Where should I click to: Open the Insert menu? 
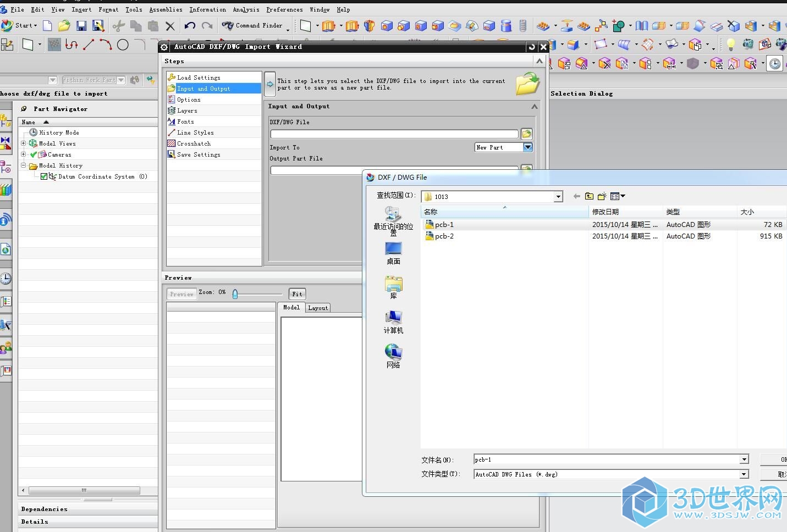pos(81,9)
